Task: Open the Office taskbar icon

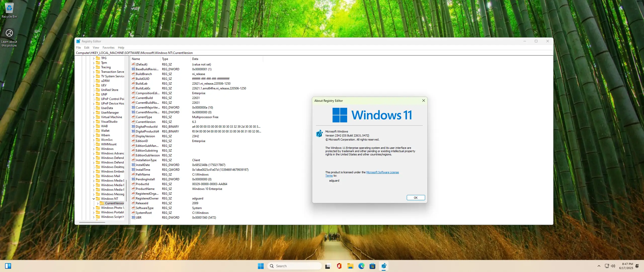Action: pyautogui.click(x=339, y=266)
